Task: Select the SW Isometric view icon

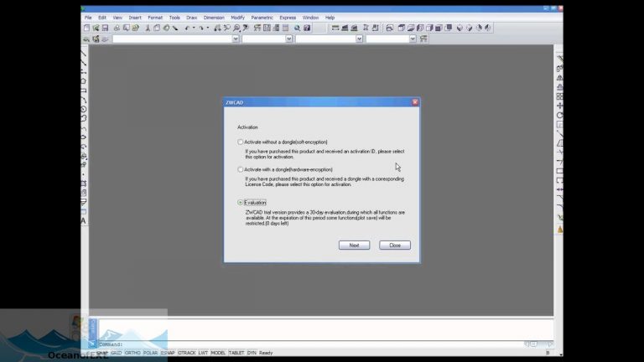Action: click(460, 28)
